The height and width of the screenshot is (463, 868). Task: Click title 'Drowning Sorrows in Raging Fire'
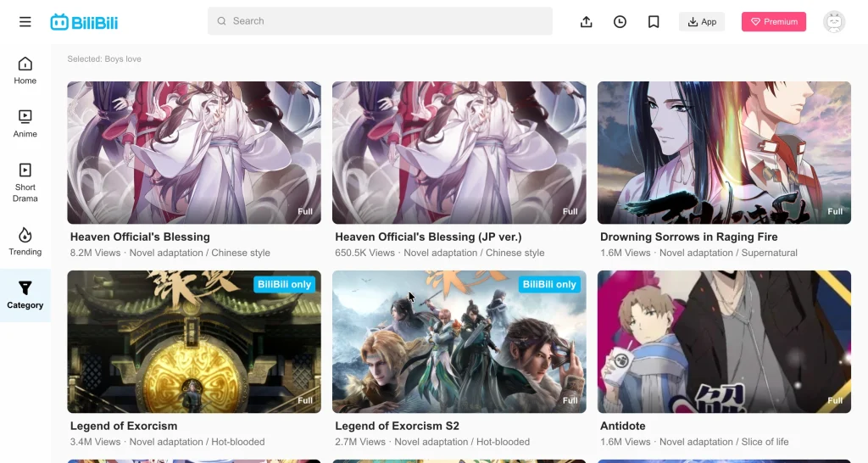[688, 237]
